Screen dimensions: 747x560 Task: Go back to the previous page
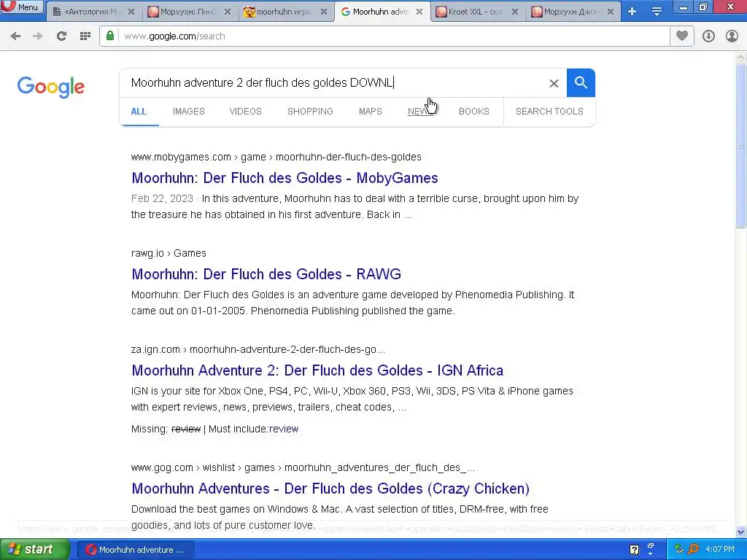[x=15, y=36]
